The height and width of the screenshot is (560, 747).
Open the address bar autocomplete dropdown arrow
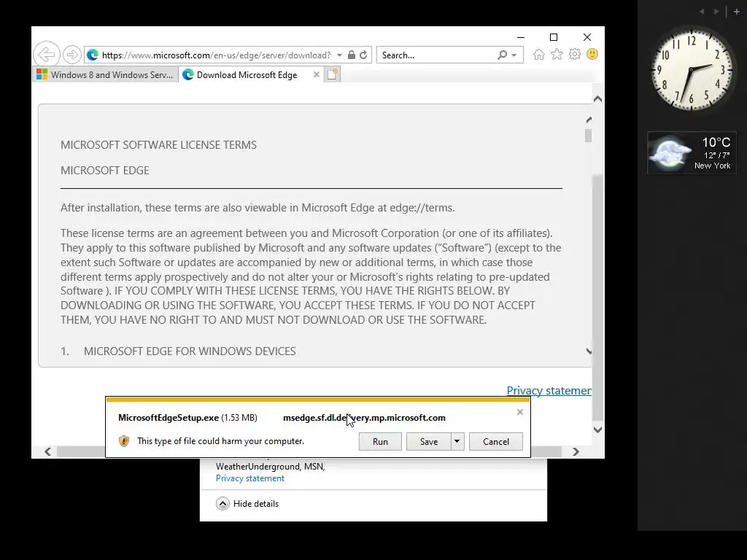(339, 55)
